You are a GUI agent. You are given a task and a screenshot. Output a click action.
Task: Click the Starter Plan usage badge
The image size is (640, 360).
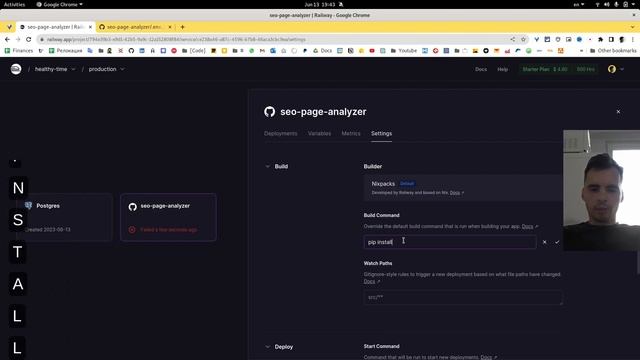(x=558, y=69)
